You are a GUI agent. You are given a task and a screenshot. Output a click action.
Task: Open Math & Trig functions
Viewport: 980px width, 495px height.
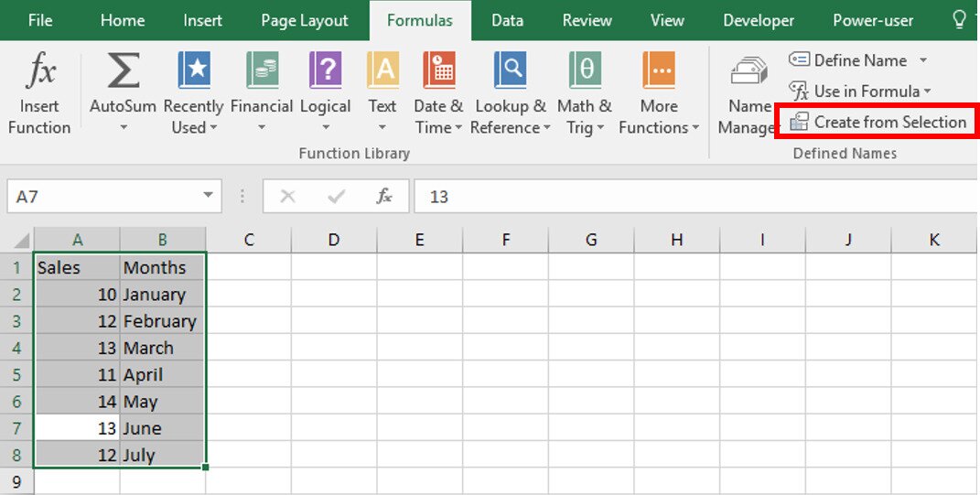585,71
